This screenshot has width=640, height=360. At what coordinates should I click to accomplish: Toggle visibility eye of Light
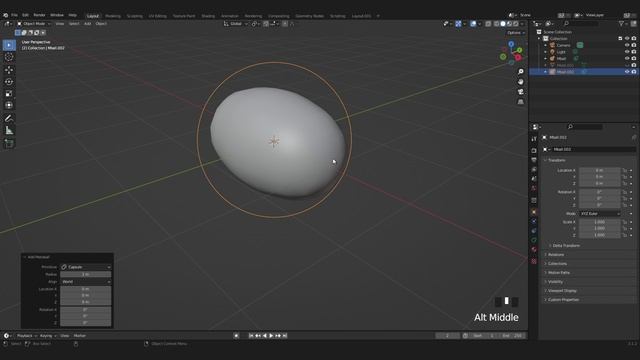pyautogui.click(x=627, y=52)
